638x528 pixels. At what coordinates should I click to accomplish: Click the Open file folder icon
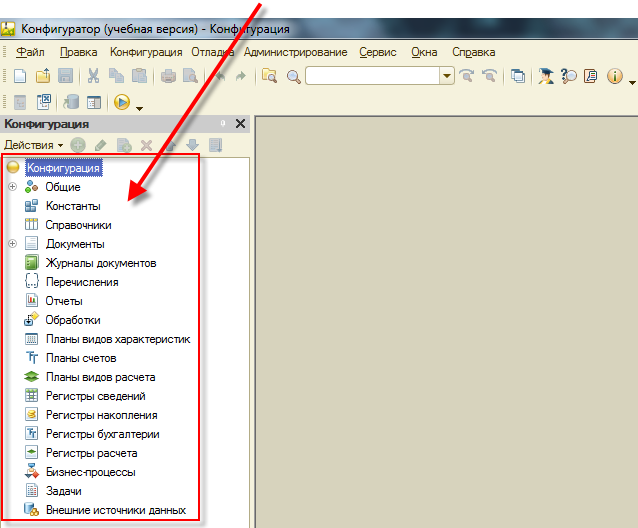tap(42, 76)
